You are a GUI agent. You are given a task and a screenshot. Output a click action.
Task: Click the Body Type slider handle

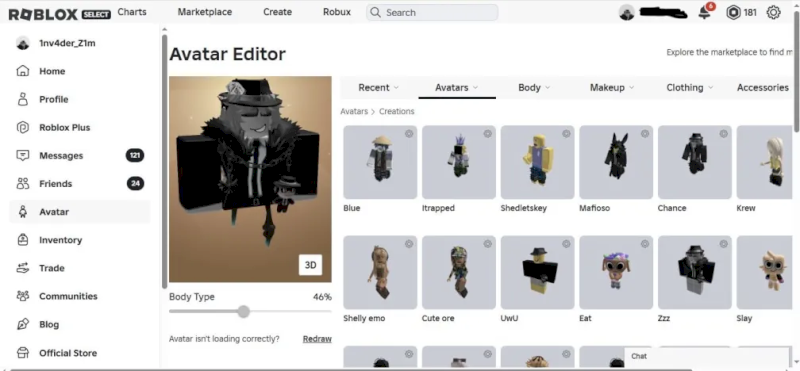point(244,311)
